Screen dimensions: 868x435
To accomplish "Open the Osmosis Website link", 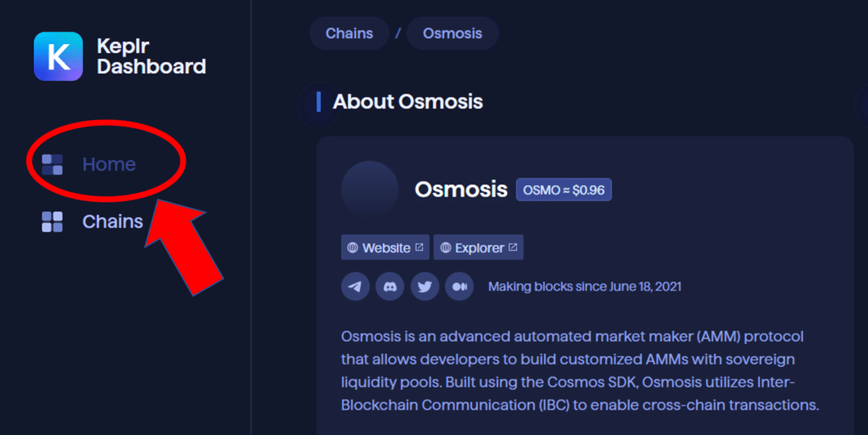I will pyautogui.click(x=386, y=248).
